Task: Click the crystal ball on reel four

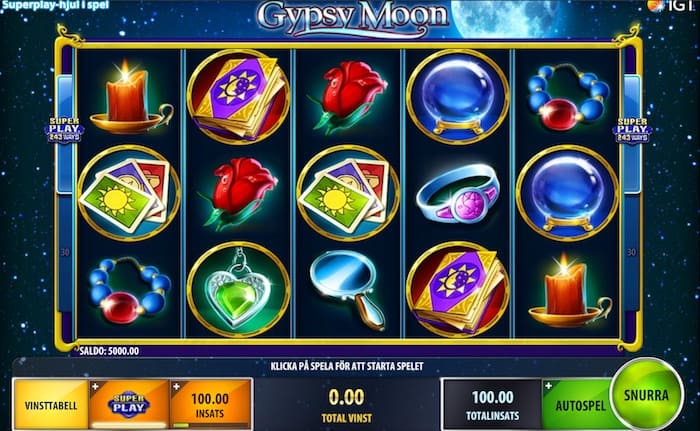Action: 458,96
